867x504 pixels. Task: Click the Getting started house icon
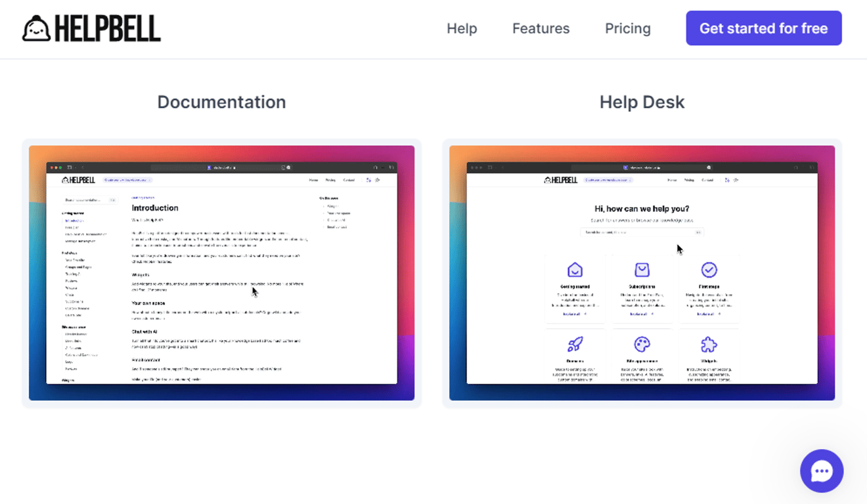coord(575,270)
